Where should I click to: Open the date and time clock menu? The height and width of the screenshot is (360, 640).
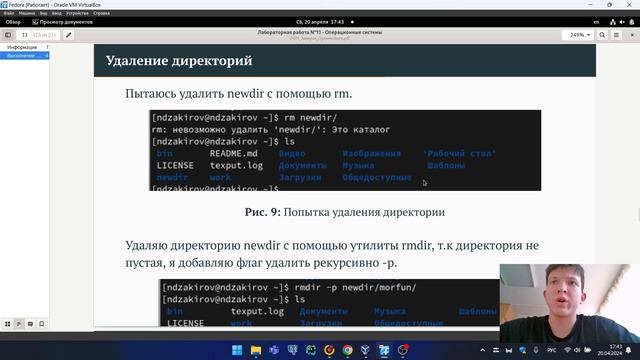point(320,22)
